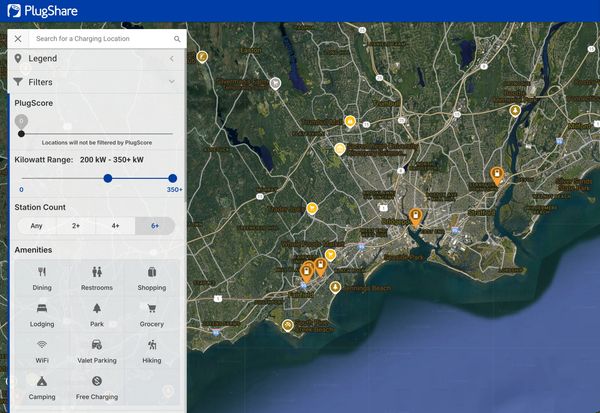Image resolution: width=600 pixels, height=413 pixels.
Task: Toggle the Dining amenity filter
Action: pyautogui.click(x=42, y=279)
